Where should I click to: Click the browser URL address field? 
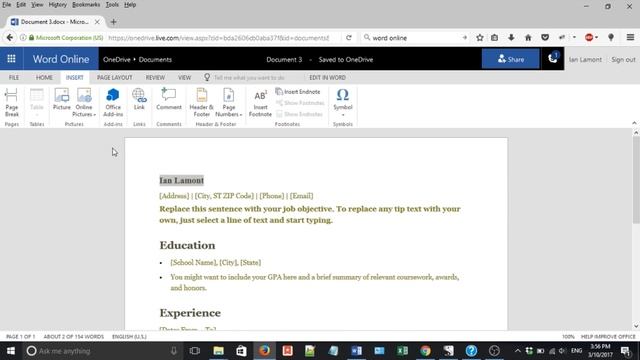218,38
